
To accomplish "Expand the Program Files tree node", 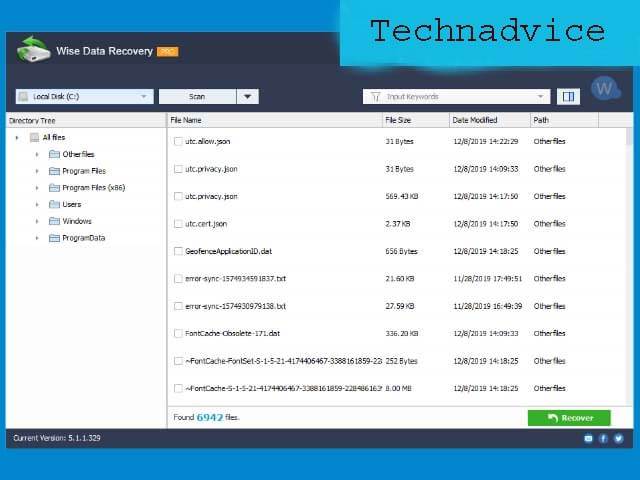I will [37, 171].
